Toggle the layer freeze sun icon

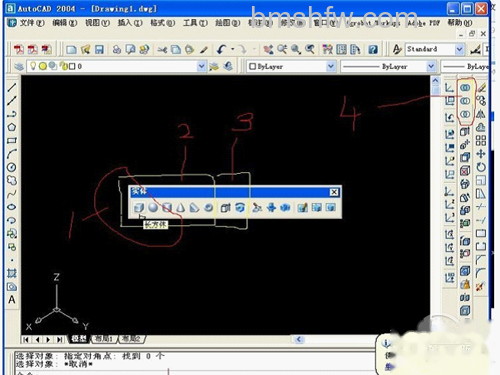click(x=43, y=66)
